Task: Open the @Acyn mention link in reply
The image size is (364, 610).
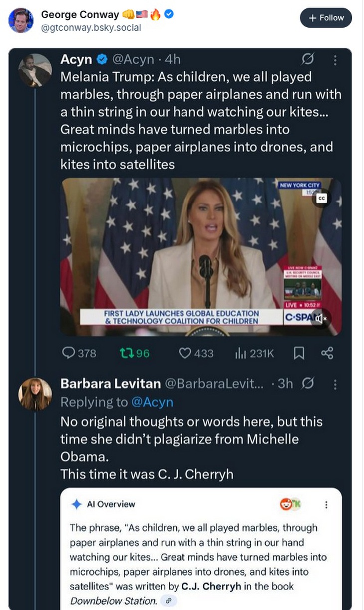Action: (152, 402)
